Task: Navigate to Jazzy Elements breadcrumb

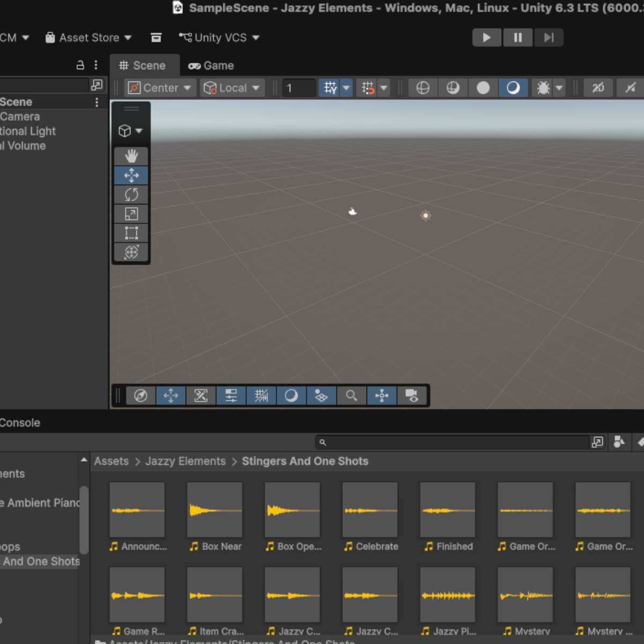Action: pos(185,462)
